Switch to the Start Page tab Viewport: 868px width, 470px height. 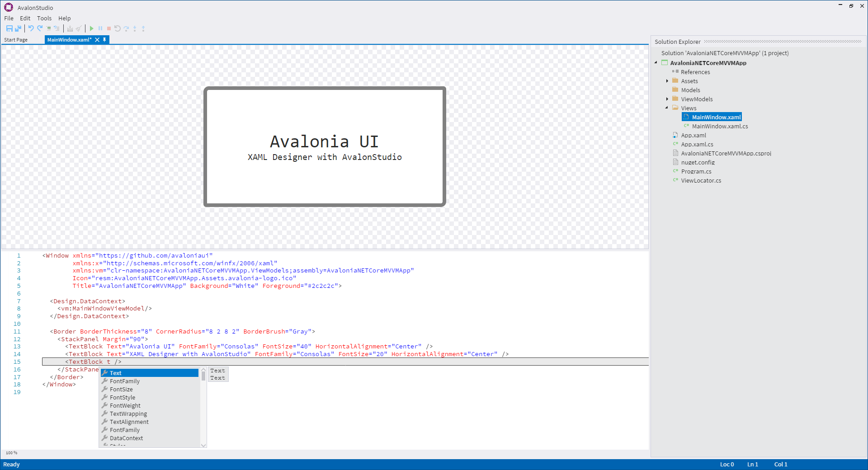16,40
